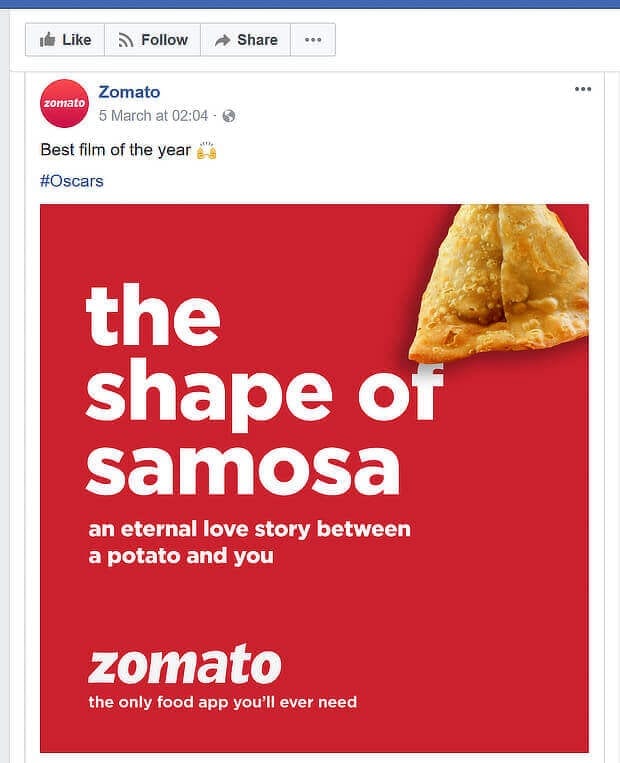Click the globe public audience icon
Viewport: 620px width, 763px height.
tap(229, 116)
